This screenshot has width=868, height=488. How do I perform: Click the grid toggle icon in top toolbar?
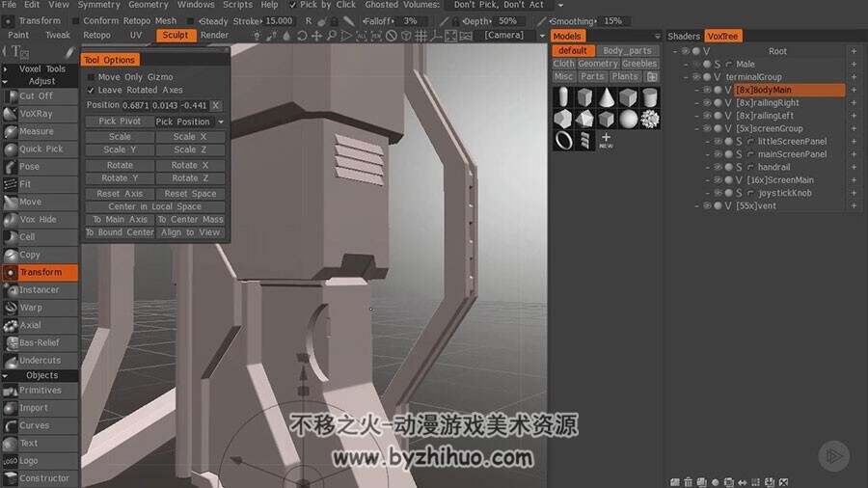point(421,36)
